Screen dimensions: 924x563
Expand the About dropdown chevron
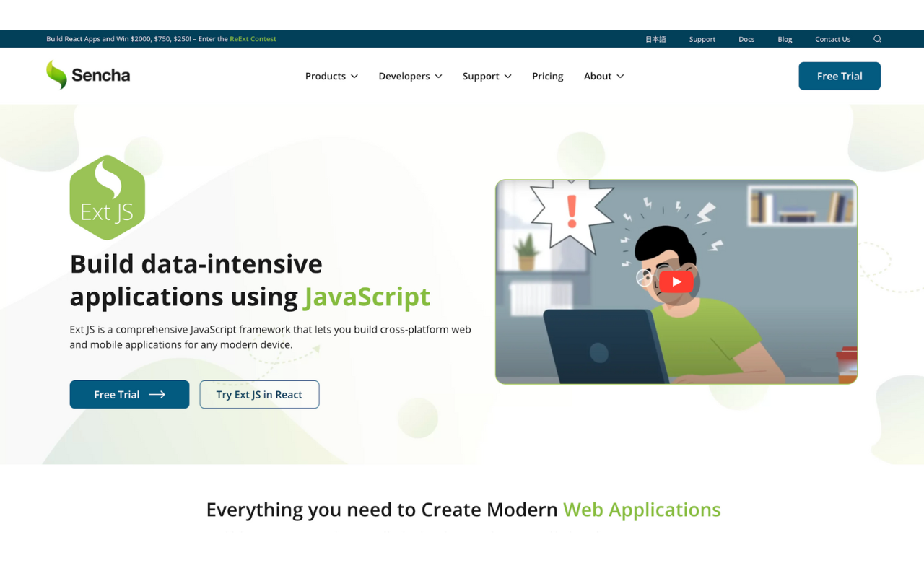620,77
